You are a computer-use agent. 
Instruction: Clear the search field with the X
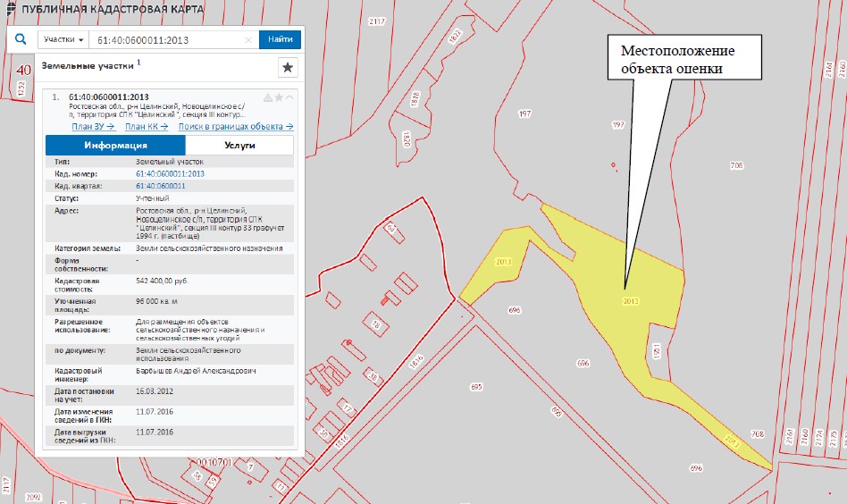click(248, 40)
